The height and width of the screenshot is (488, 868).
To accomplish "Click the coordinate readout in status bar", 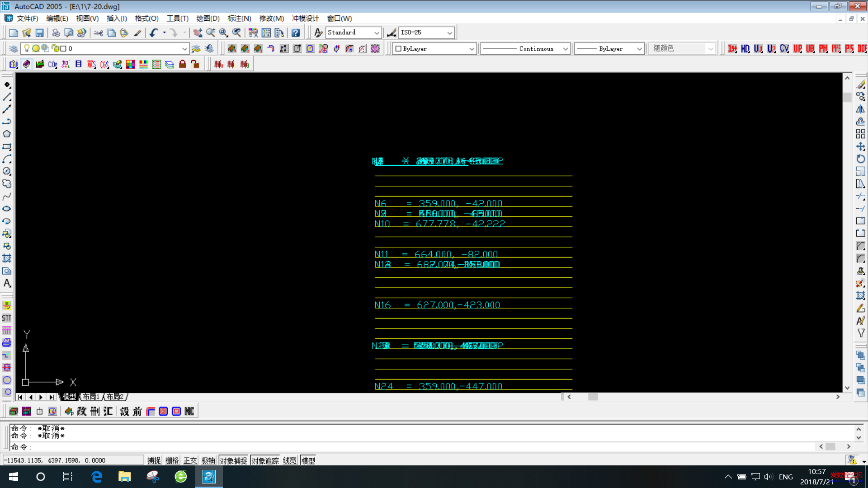I will tap(73, 460).
